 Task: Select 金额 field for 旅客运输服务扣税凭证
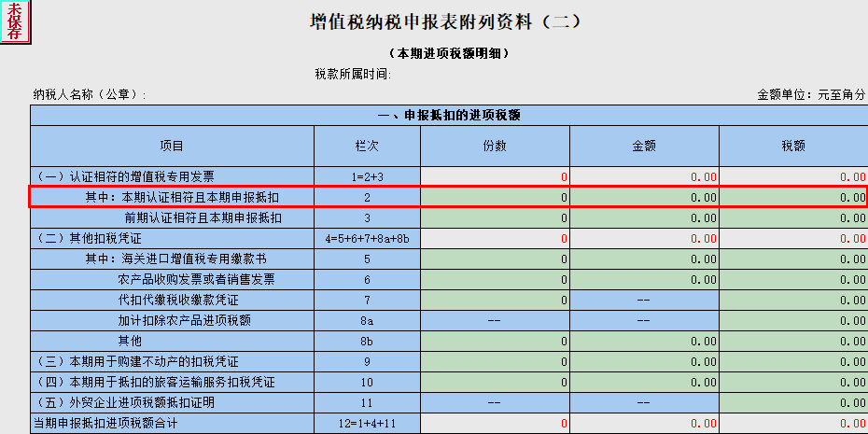[x=644, y=382]
